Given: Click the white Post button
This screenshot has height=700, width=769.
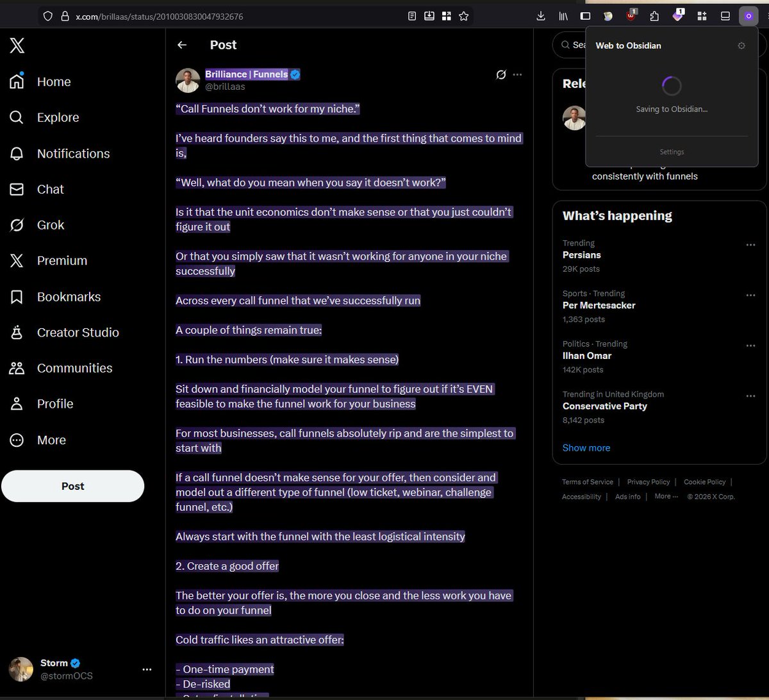Looking at the screenshot, I should (72, 486).
